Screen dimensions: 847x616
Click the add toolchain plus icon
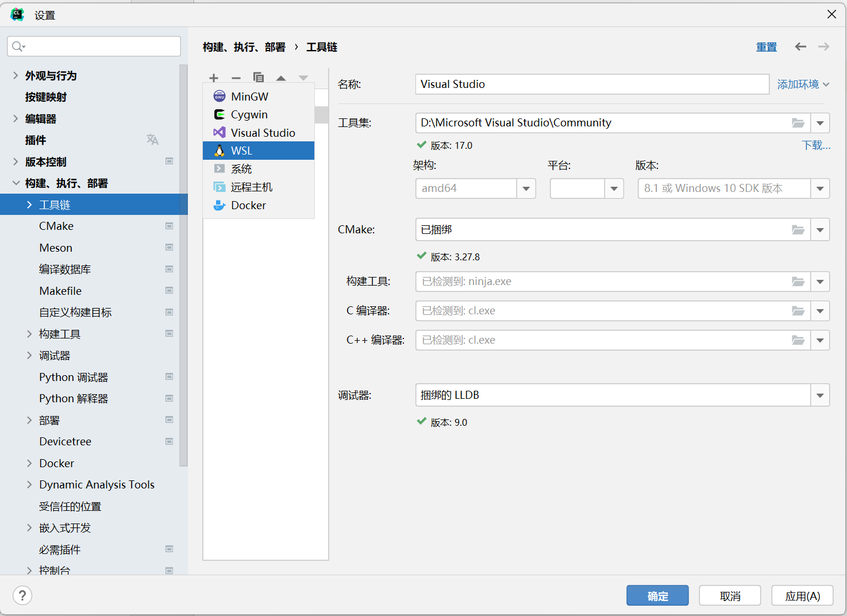point(214,78)
